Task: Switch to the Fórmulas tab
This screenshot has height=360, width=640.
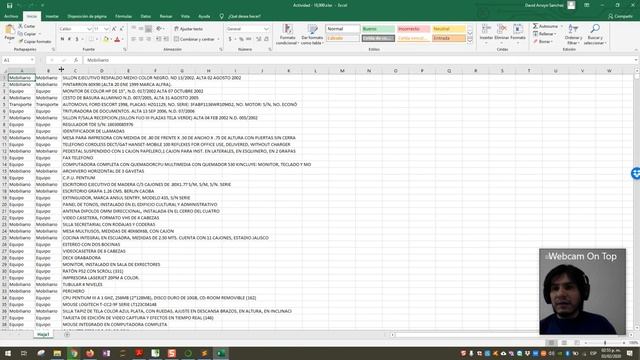Action: click(x=123, y=16)
